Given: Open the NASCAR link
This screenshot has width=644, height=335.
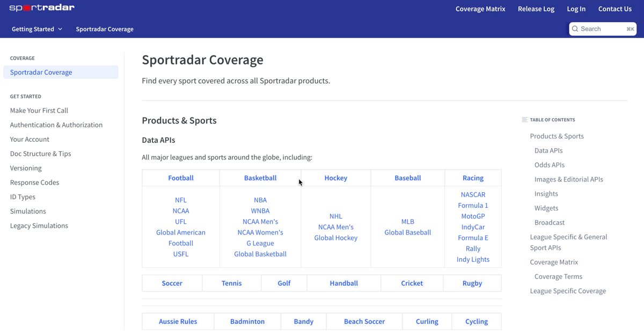Looking at the screenshot, I should point(473,194).
